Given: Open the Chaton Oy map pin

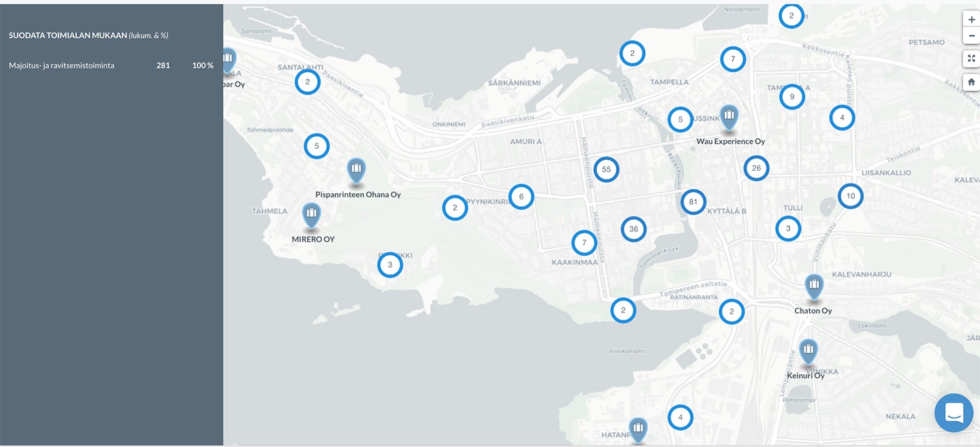Looking at the screenshot, I should click(x=814, y=286).
